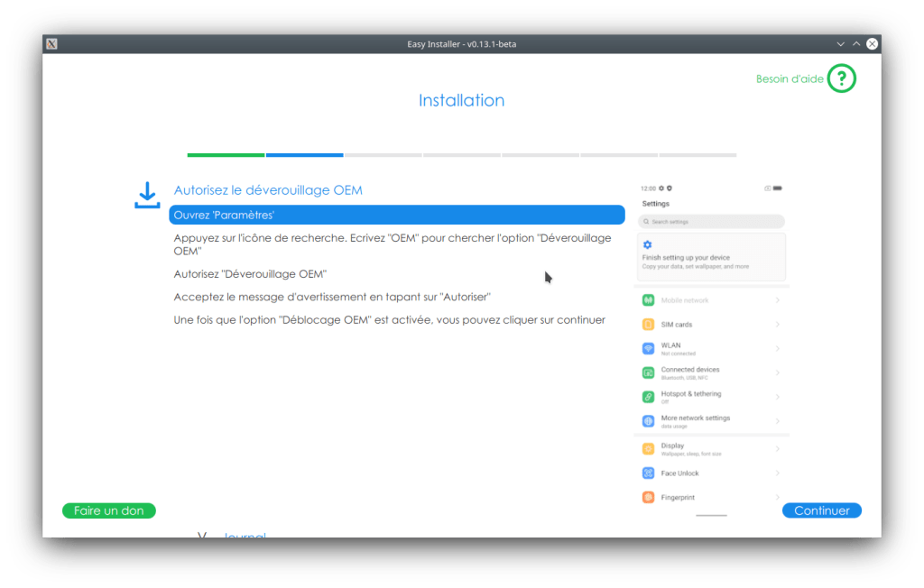Open More network settings chevron arrow
The image size is (924, 588).
click(777, 421)
